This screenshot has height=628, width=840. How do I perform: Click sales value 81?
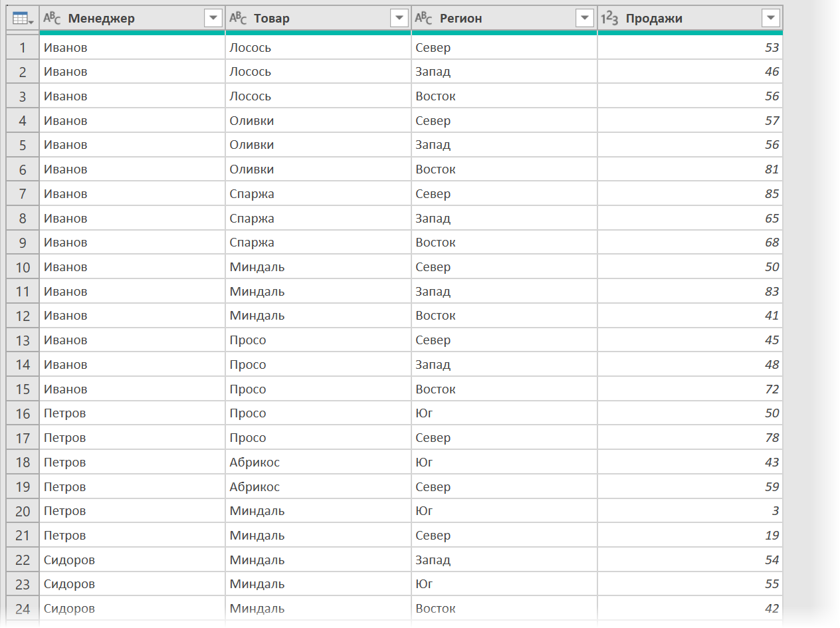(690, 169)
